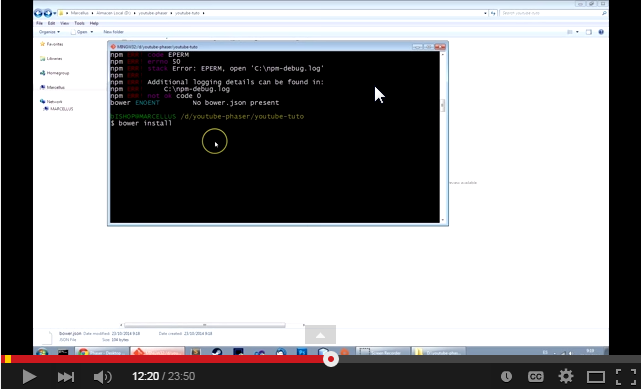This screenshot has width=641, height=389.
Task: Select Homegroup in the navigation pane
Action: tap(54, 73)
